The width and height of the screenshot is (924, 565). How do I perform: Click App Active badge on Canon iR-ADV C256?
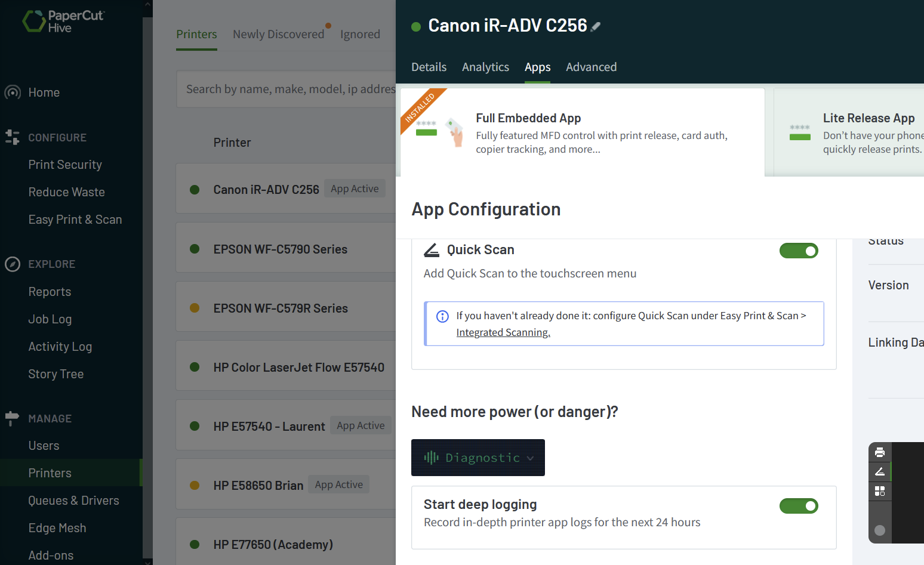click(x=355, y=189)
